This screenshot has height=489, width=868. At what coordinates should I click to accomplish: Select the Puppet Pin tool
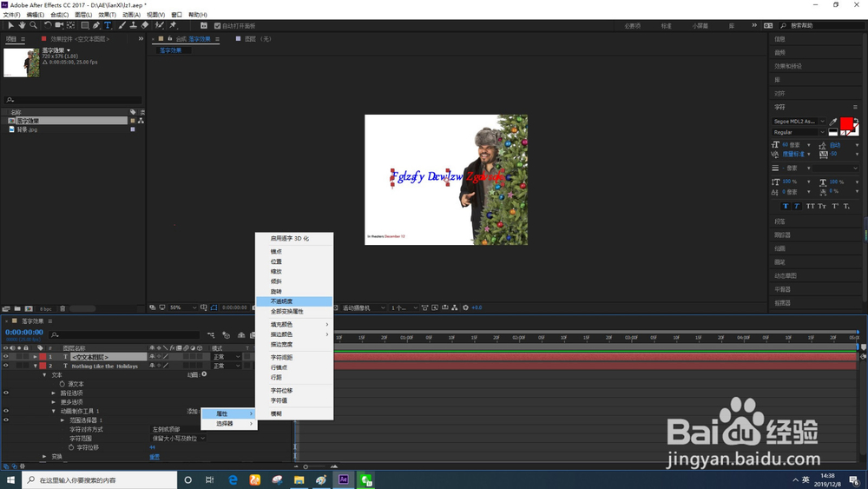(173, 25)
